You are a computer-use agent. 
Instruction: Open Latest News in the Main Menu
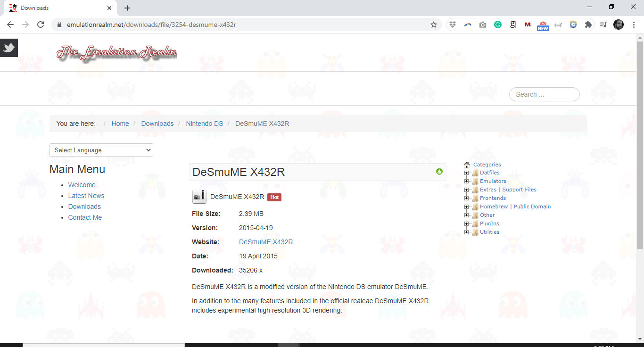tap(86, 196)
